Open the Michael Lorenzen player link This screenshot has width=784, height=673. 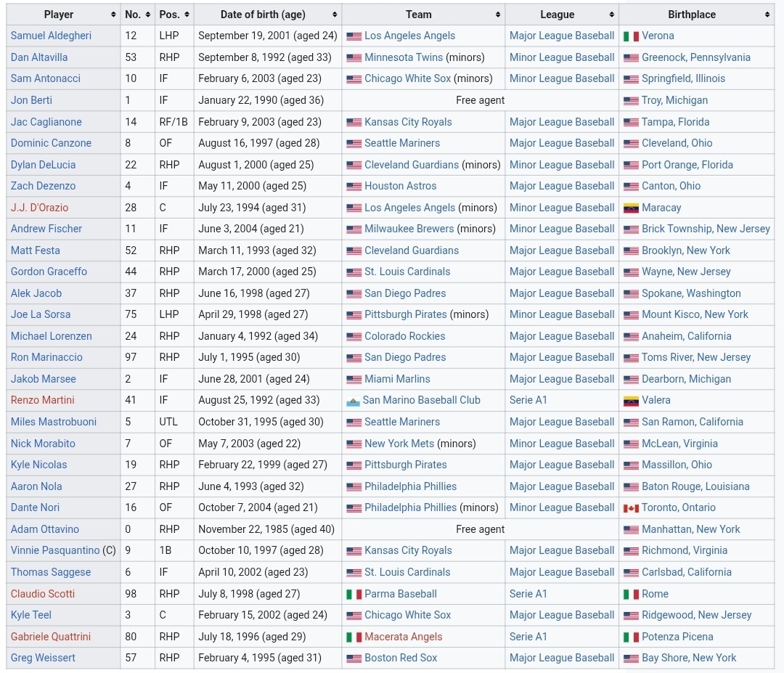tap(52, 336)
